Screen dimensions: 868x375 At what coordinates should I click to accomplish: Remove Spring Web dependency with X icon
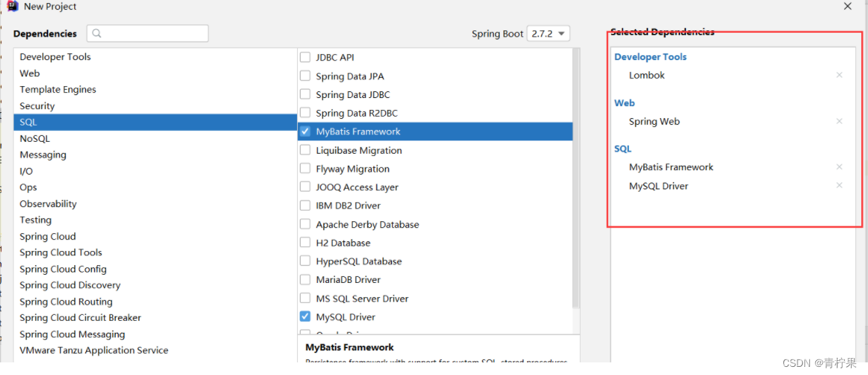[839, 121]
